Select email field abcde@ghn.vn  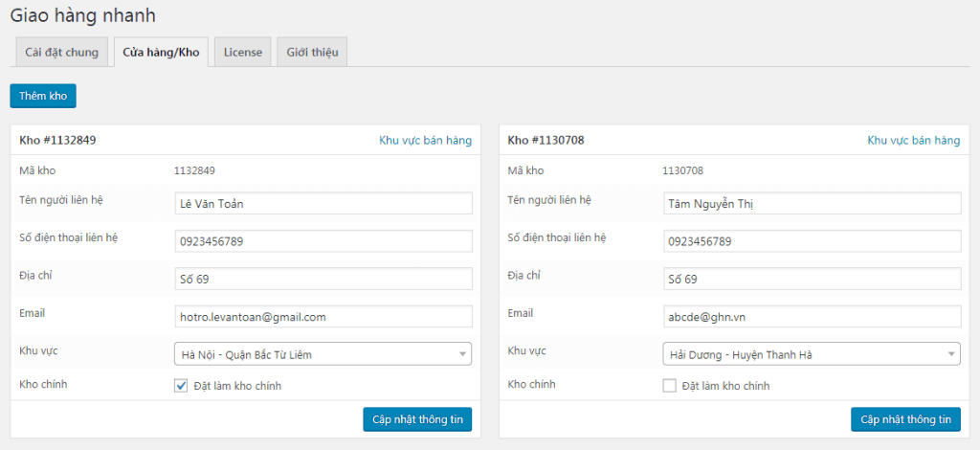[812, 317]
